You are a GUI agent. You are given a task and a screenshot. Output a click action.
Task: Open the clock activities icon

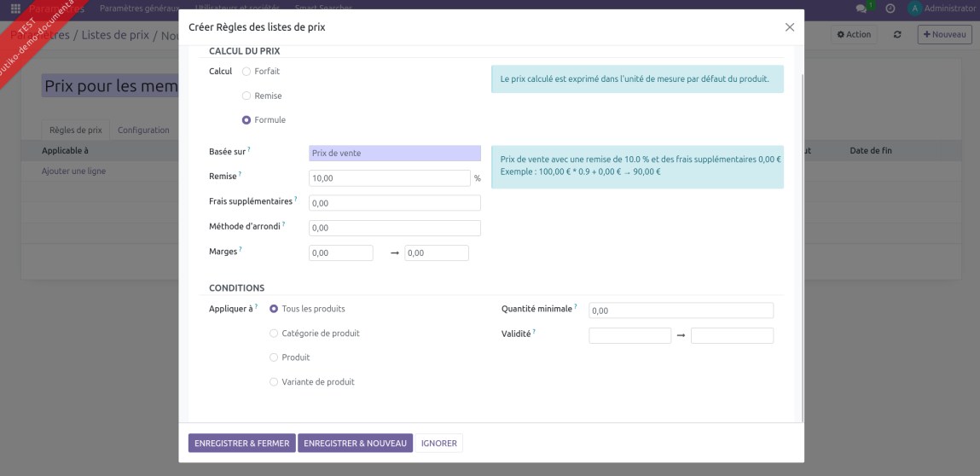(x=890, y=9)
